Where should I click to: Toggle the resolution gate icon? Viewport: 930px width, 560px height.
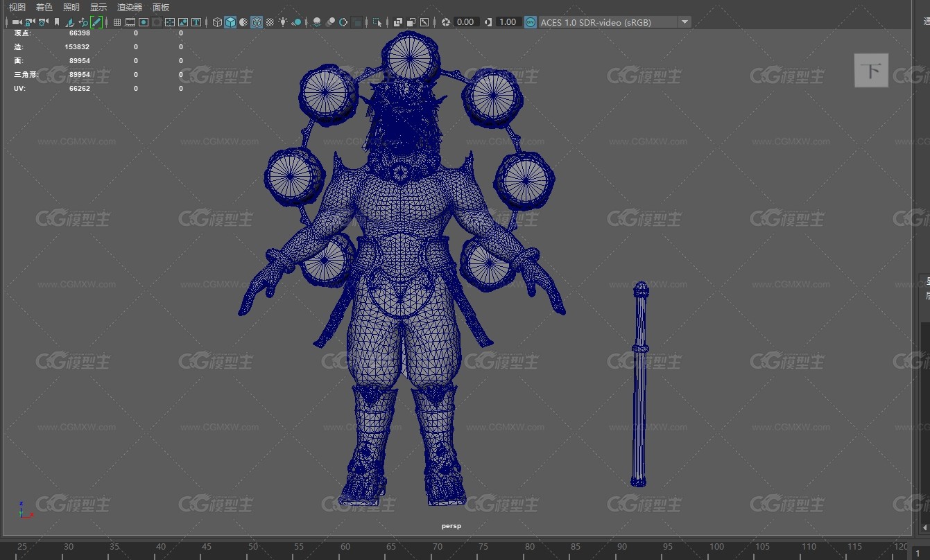tap(144, 22)
